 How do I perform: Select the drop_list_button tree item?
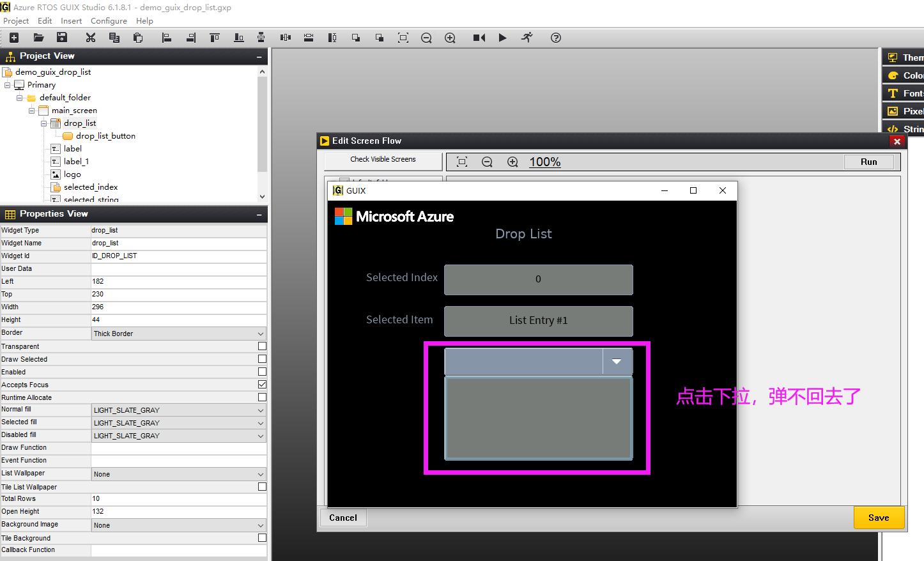point(105,136)
